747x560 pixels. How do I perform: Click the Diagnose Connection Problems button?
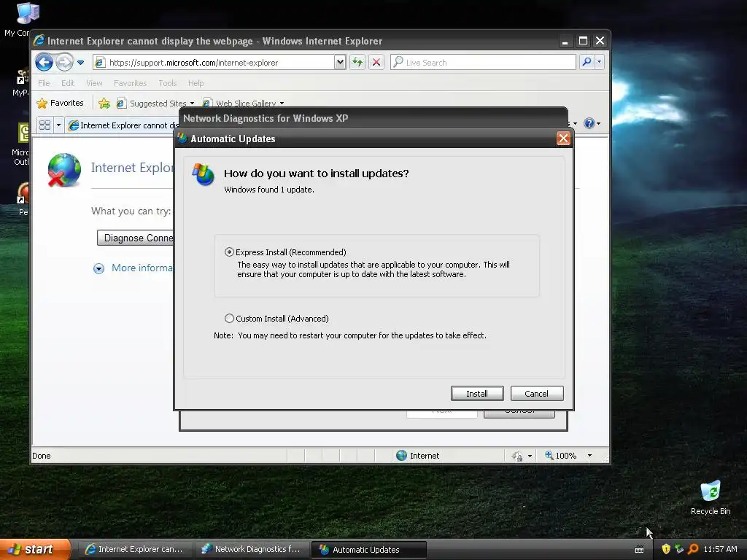point(136,238)
